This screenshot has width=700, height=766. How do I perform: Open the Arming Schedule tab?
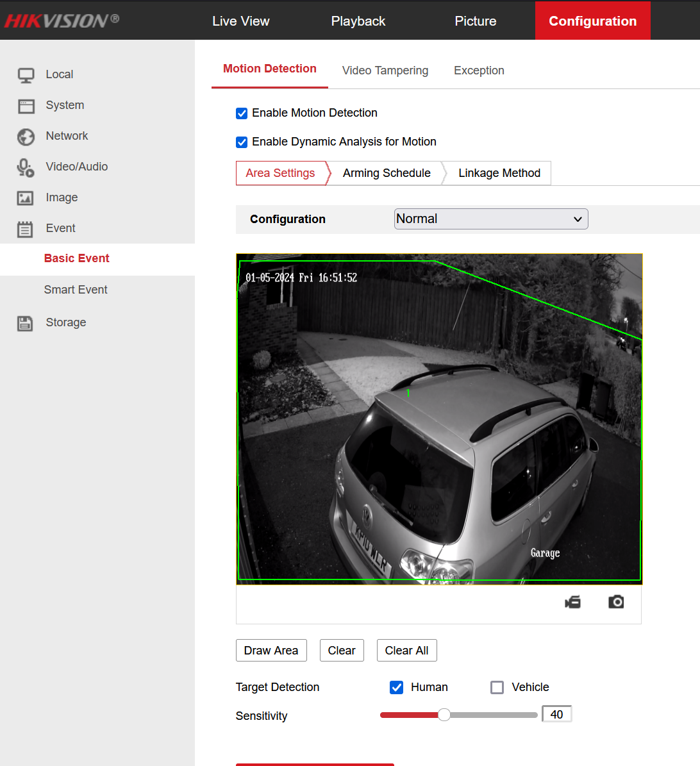387,173
